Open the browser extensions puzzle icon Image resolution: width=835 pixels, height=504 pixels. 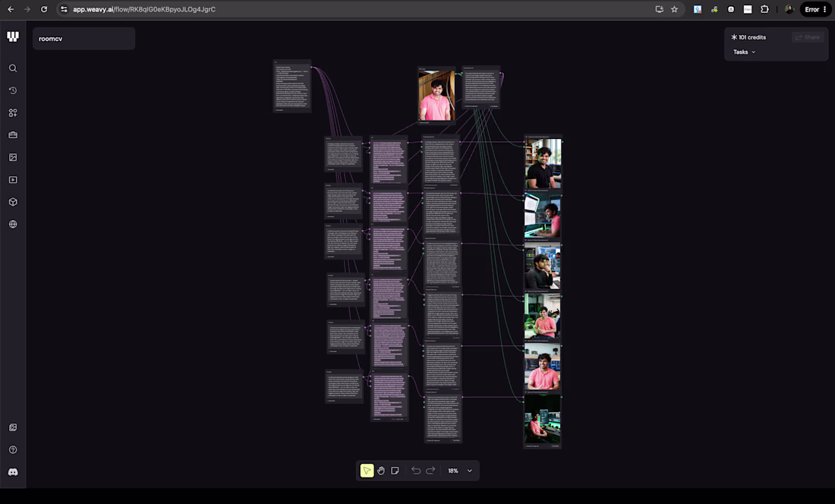764,9
